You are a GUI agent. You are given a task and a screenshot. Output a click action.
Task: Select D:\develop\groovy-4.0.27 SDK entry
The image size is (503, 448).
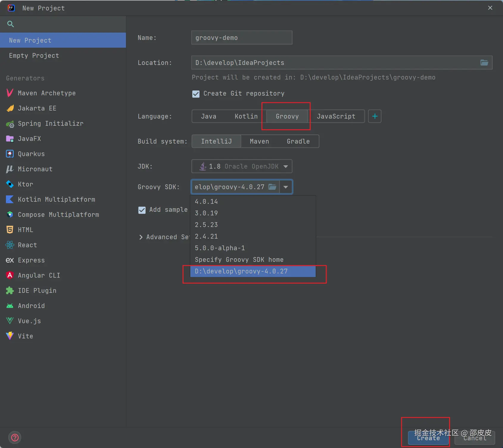(x=253, y=271)
